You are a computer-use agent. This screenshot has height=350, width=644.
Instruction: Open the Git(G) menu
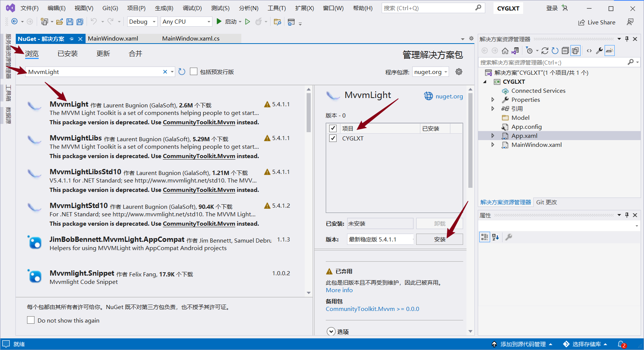110,8
